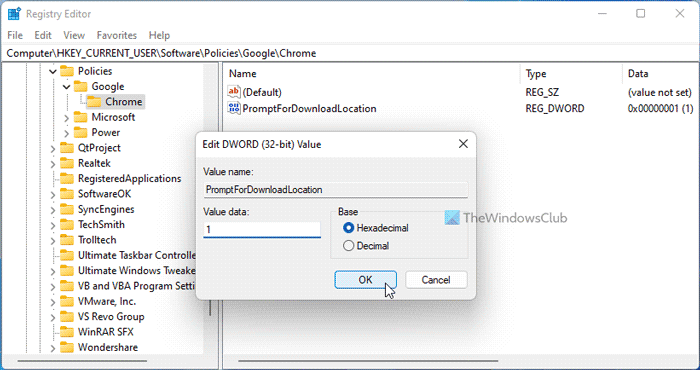The height and width of the screenshot is (370, 700).
Task: Expand the SoftwareOK tree node
Action: pos(53,195)
